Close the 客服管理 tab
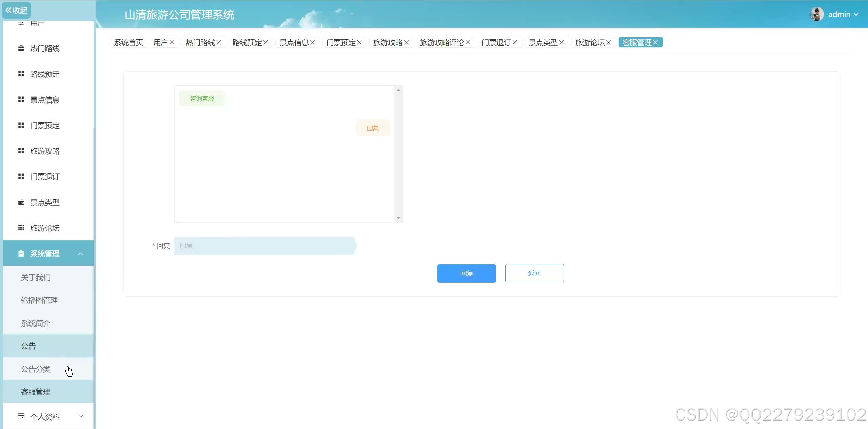The height and width of the screenshot is (429, 868). [x=655, y=42]
